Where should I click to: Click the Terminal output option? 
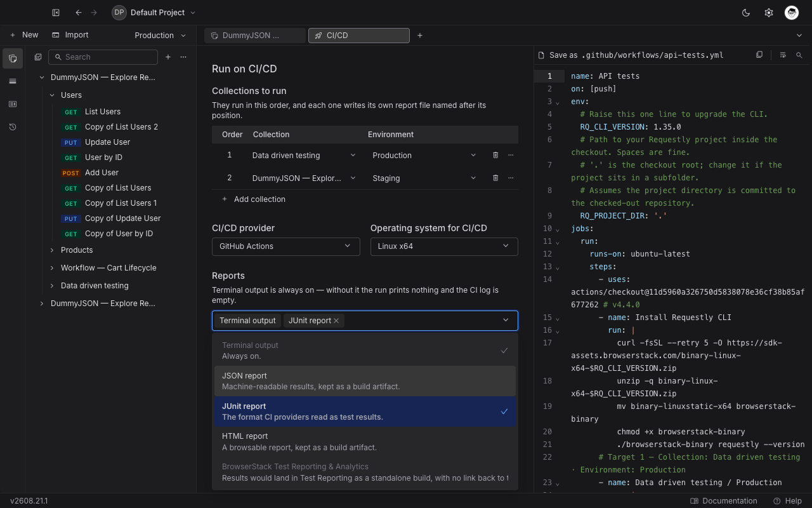tap(365, 351)
